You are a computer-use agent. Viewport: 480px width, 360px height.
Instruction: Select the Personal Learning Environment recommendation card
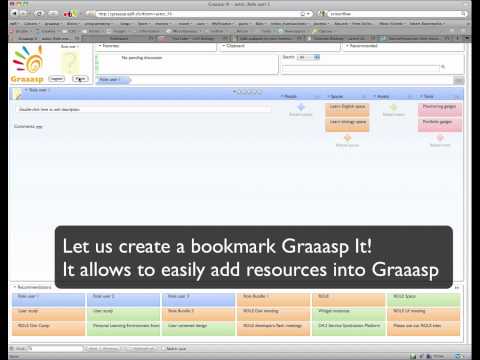[124, 329]
